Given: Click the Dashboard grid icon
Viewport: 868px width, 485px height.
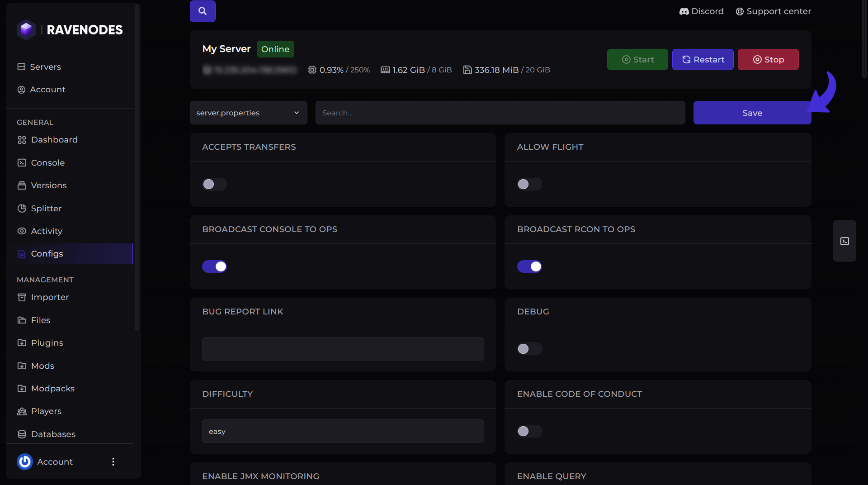Looking at the screenshot, I should click(x=22, y=140).
